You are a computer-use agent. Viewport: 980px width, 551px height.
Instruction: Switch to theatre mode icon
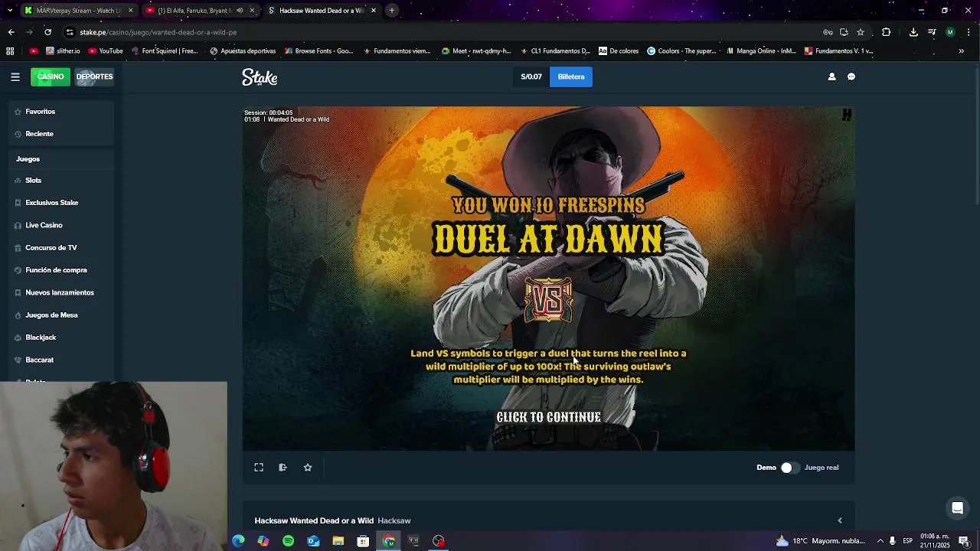point(283,468)
